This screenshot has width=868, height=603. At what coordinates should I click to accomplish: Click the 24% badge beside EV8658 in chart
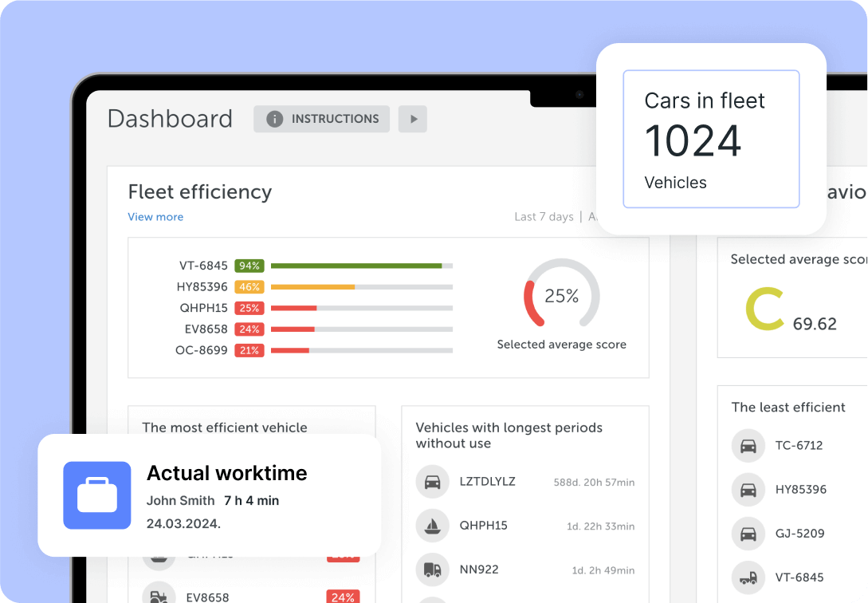click(249, 329)
